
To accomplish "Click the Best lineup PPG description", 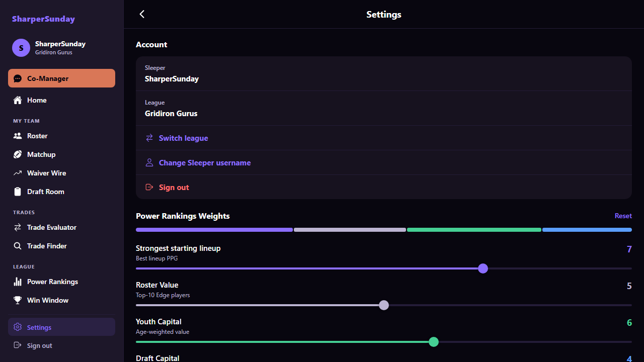I will coord(156,258).
